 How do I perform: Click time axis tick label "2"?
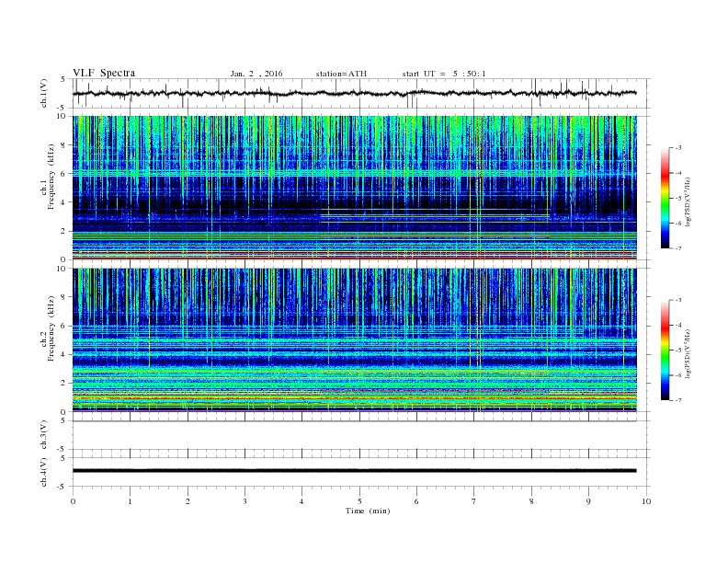[x=188, y=501]
